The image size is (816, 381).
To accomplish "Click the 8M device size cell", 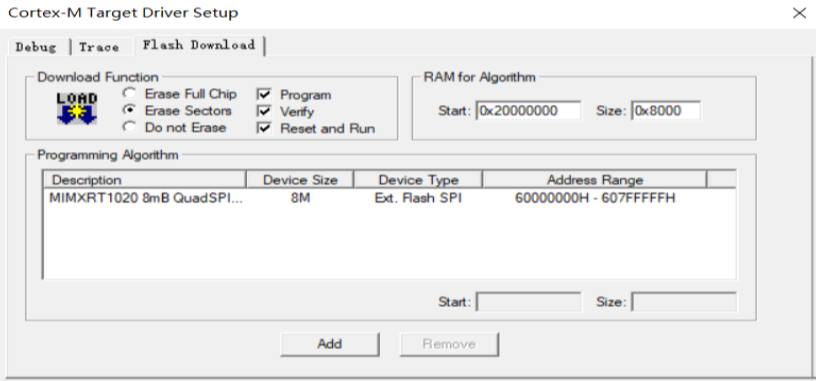I will 300,198.
